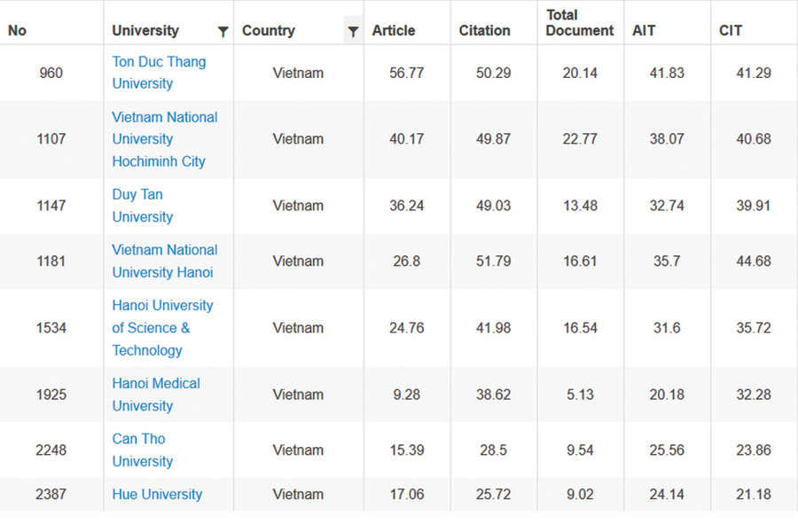The width and height of the screenshot is (798, 532).
Task: Click the University column header text
Action: 145,30
